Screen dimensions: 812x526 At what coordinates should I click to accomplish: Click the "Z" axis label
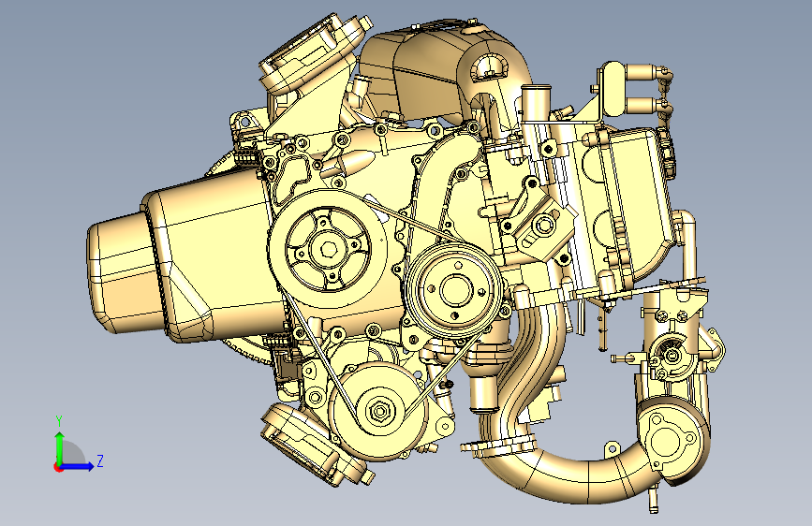pyautogui.click(x=100, y=460)
